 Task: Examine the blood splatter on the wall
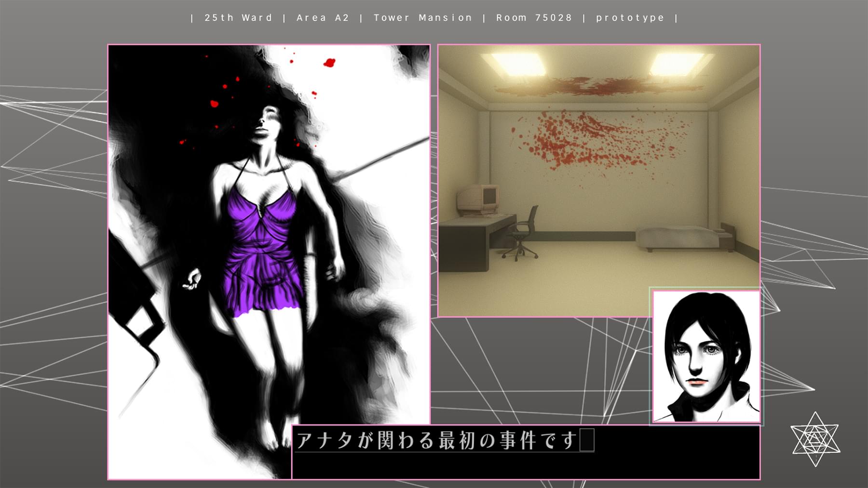click(x=598, y=142)
